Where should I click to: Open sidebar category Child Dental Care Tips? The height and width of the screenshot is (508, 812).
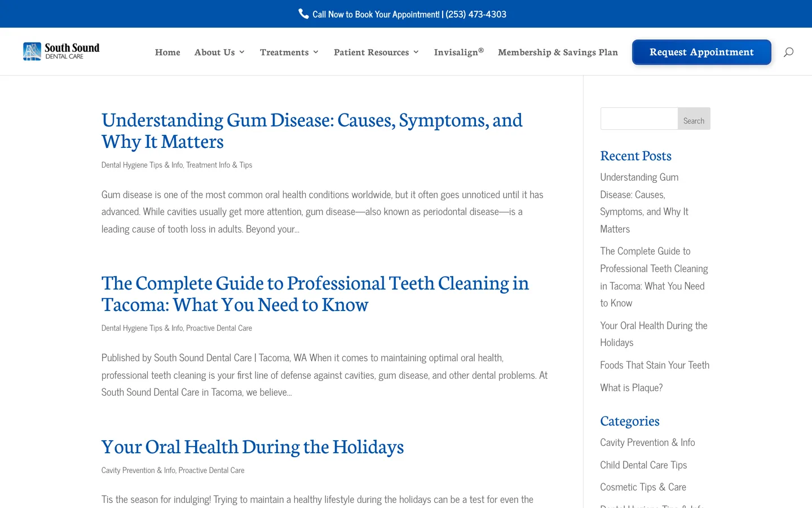click(x=643, y=465)
